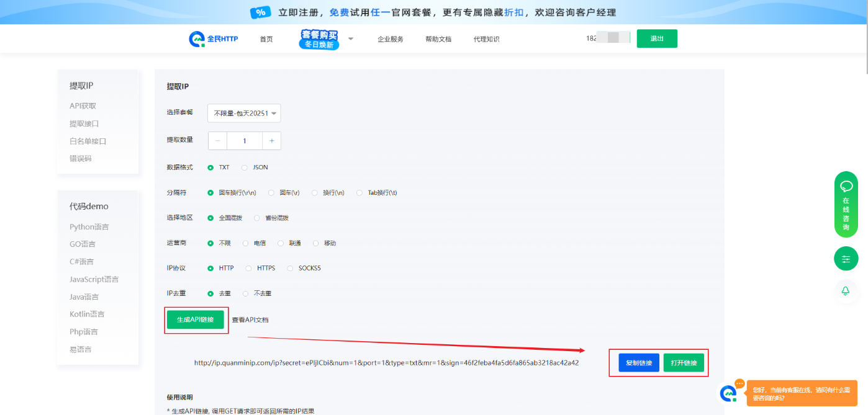The height and width of the screenshot is (415, 868).
Task: Click the 提取数量 number input field
Action: [x=244, y=141]
